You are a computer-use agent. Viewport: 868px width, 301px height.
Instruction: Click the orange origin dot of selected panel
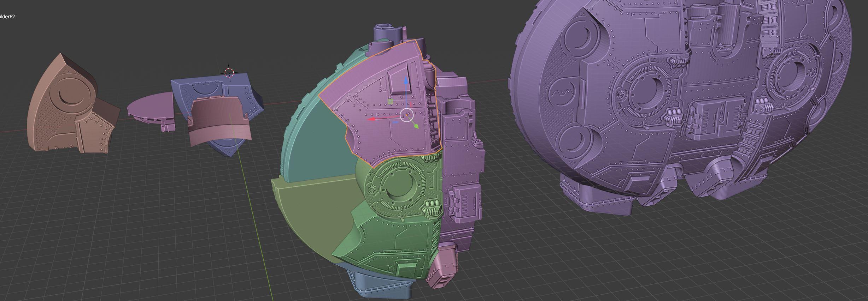point(407,115)
